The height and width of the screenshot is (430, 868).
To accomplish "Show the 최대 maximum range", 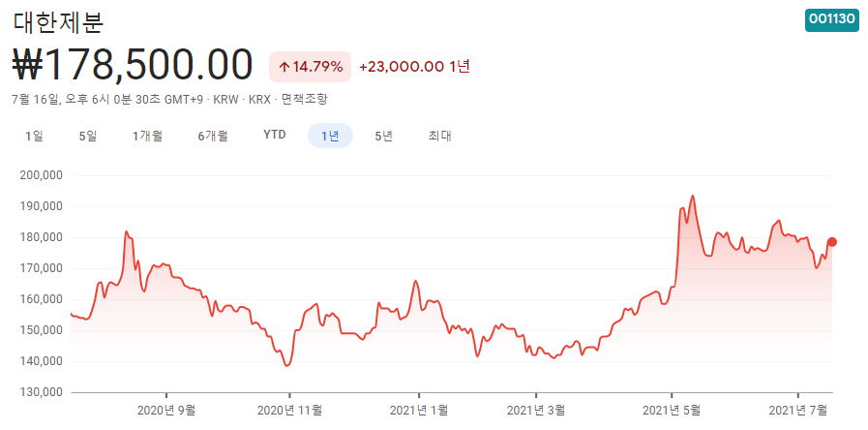I will [x=440, y=136].
